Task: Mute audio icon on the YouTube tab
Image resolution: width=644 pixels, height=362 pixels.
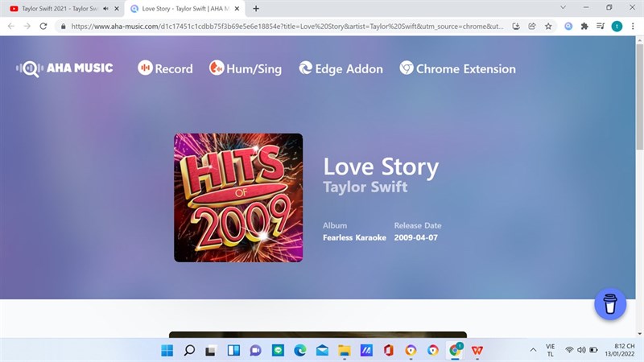Action: click(x=106, y=9)
